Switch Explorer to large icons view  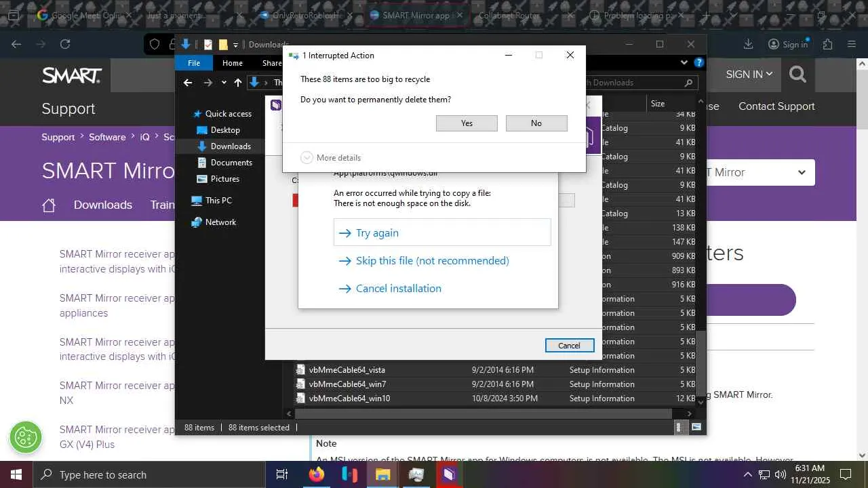tap(696, 428)
